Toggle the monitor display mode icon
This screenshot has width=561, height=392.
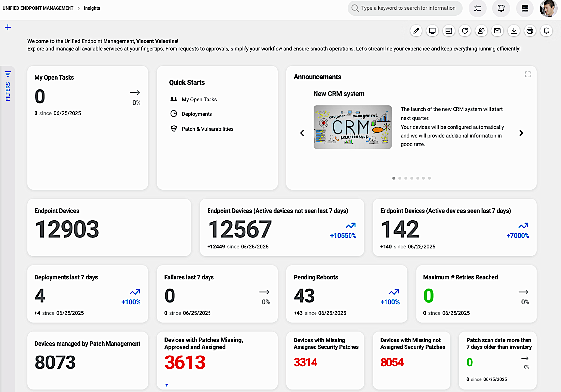432,31
